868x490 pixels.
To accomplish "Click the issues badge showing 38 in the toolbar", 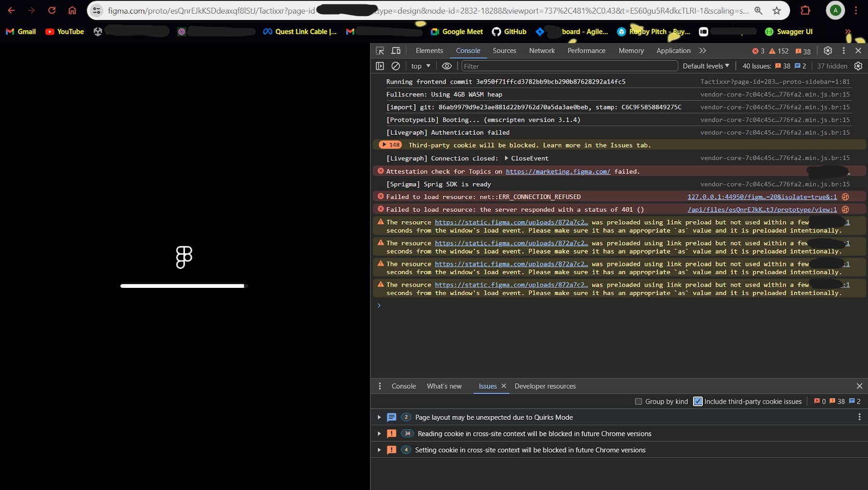I will pyautogui.click(x=803, y=51).
